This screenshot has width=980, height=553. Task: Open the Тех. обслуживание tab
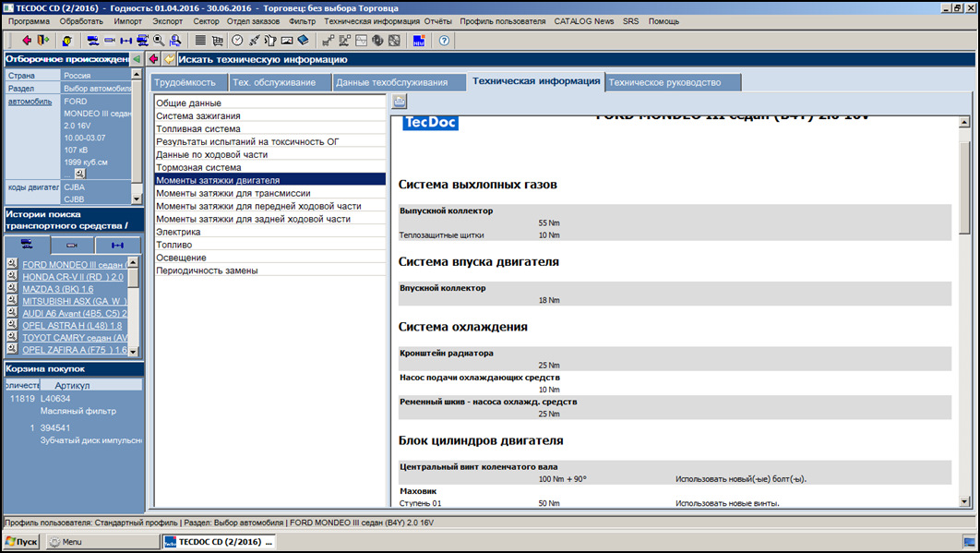(x=280, y=82)
